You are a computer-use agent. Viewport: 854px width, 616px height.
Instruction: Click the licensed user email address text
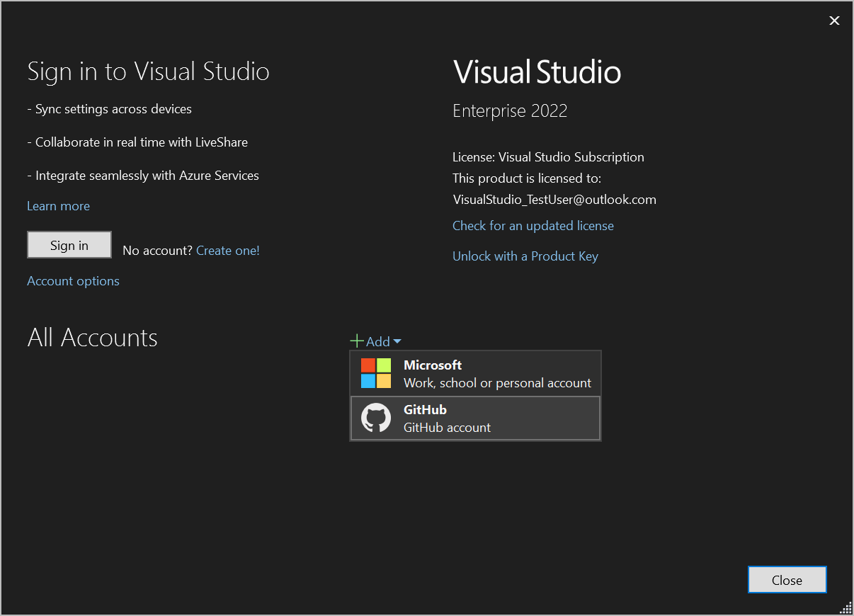click(554, 199)
